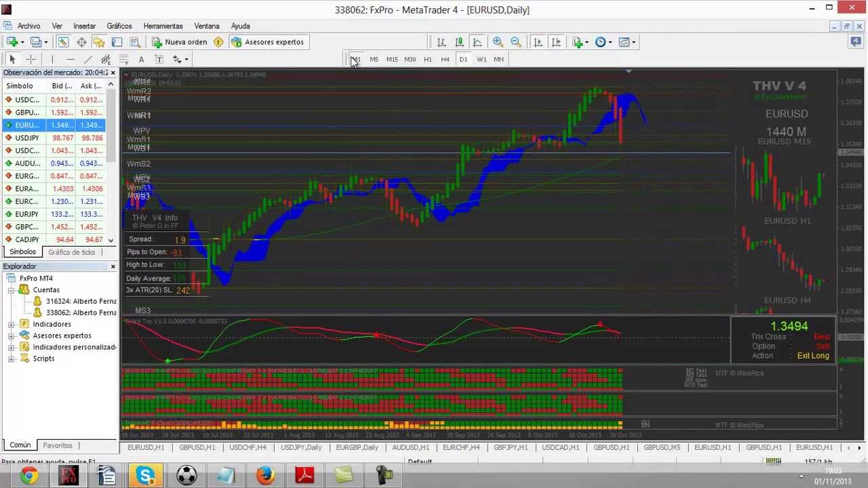Open the Gráficos menu
The width and height of the screenshot is (868, 488).
119,26
